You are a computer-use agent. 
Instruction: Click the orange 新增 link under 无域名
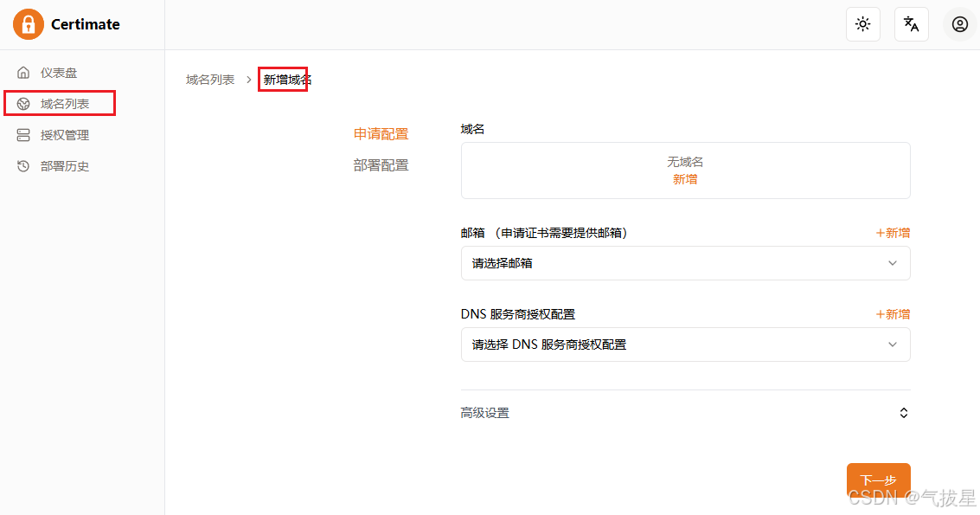tap(685, 179)
